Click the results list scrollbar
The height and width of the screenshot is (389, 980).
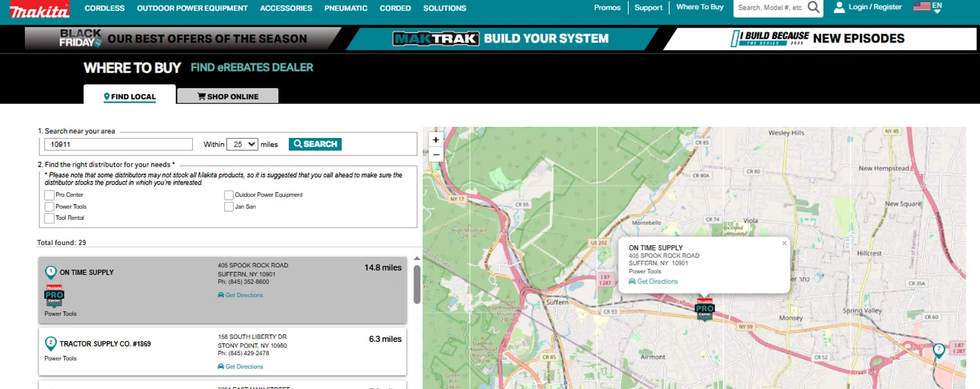(417, 284)
